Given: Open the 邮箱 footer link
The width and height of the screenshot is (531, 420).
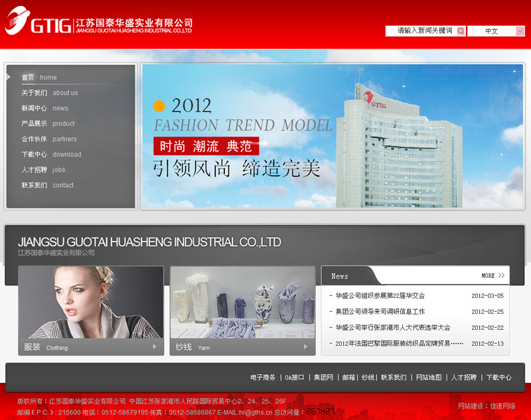Looking at the screenshot, I should [348, 378].
